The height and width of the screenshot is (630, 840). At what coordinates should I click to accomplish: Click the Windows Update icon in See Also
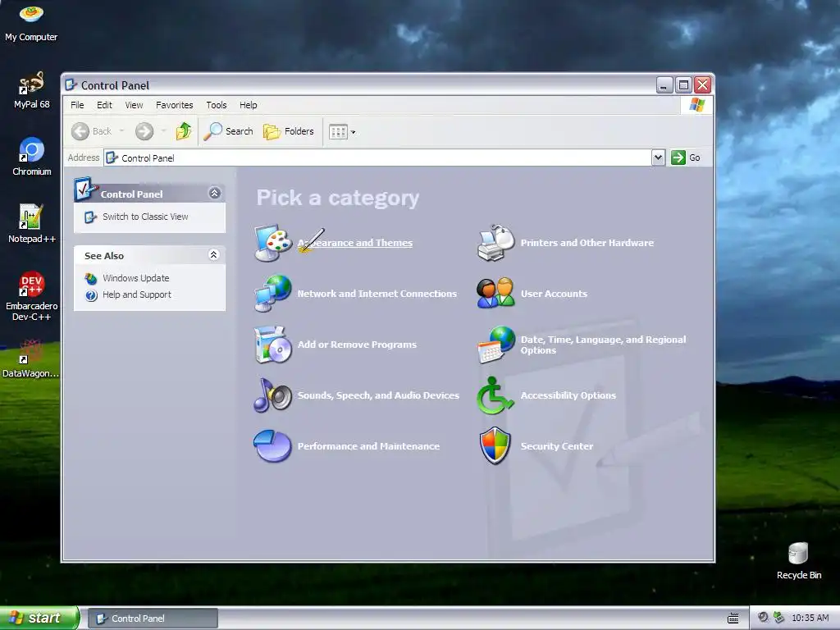(91, 279)
